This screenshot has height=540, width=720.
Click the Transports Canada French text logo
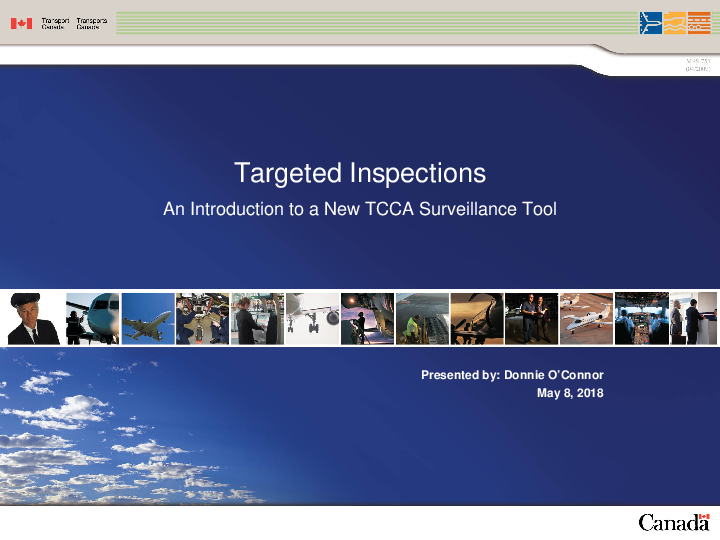coord(91,23)
